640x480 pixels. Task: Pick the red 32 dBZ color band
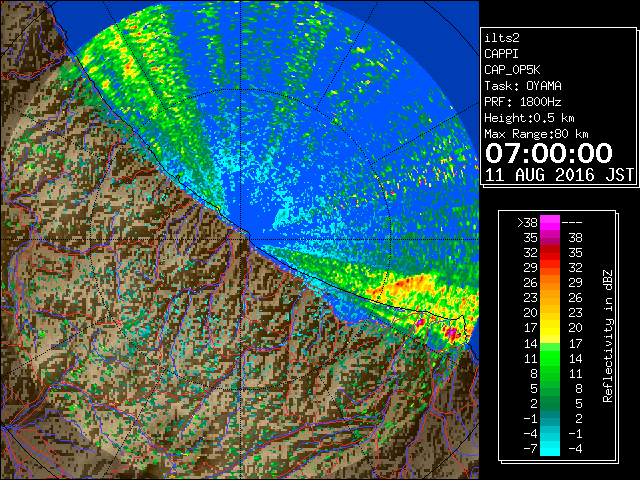pyautogui.click(x=550, y=253)
